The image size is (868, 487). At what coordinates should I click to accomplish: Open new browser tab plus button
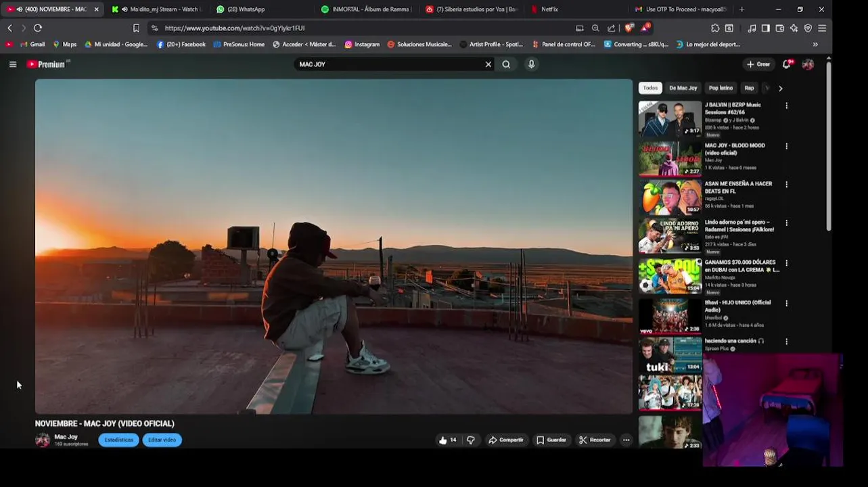(741, 9)
